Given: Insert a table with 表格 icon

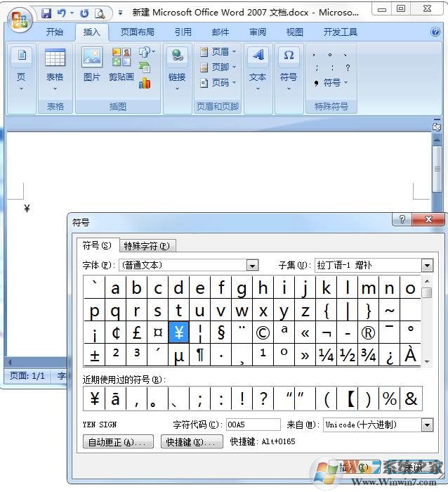Looking at the screenshot, I should 55,69.
